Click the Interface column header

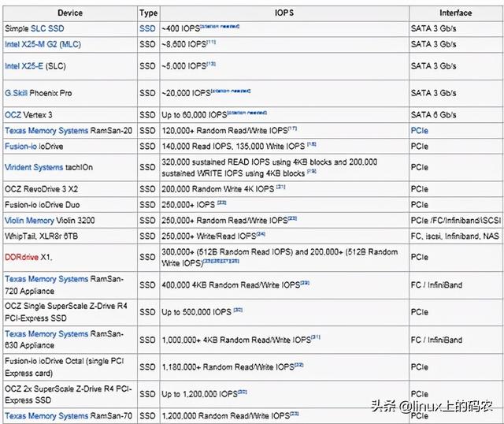coord(455,13)
